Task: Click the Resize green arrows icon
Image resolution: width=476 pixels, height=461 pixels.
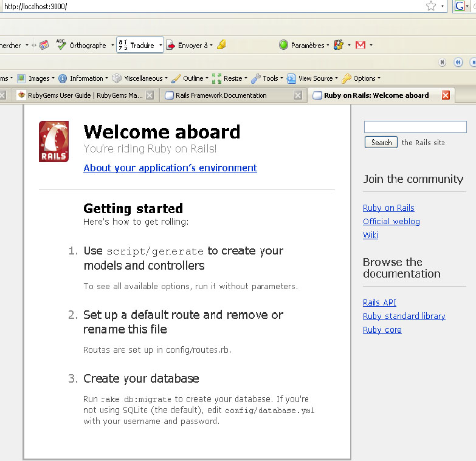Action: [x=216, y=78]
